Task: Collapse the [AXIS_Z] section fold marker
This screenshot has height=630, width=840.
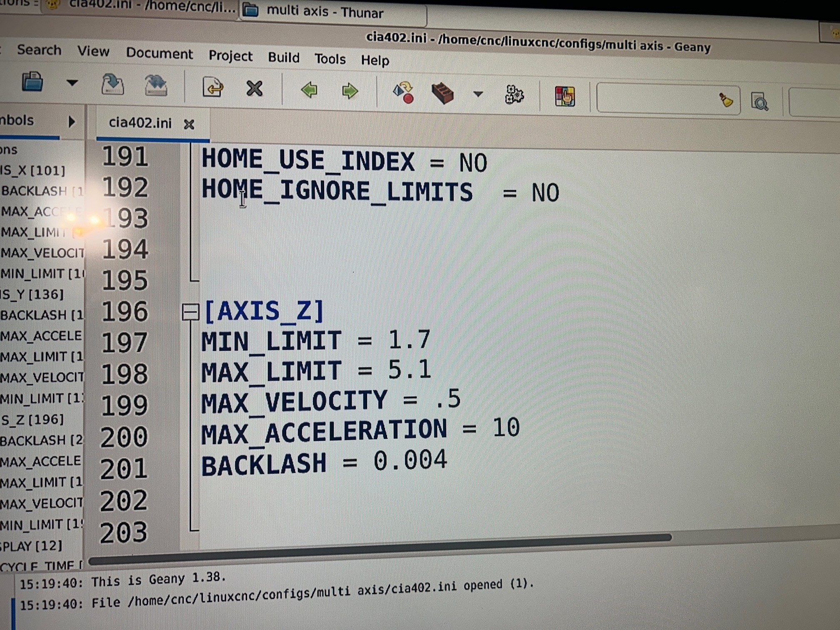Action: [x=190, y=312]
